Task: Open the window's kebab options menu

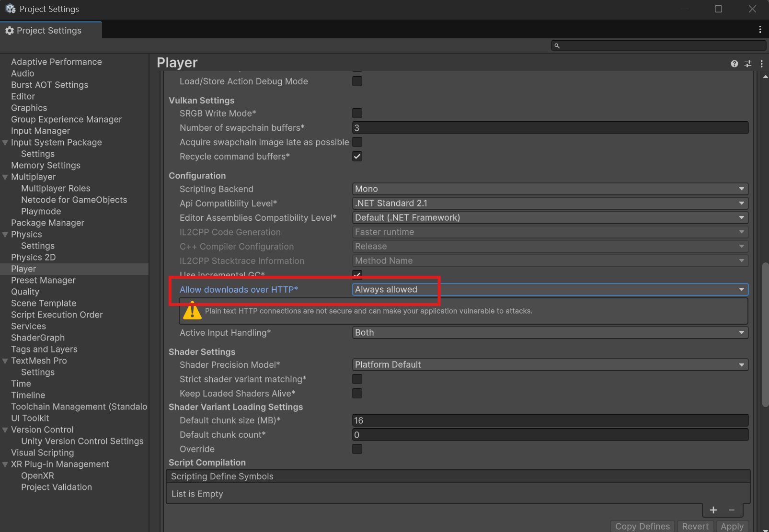Action: (x=760, y=30)
